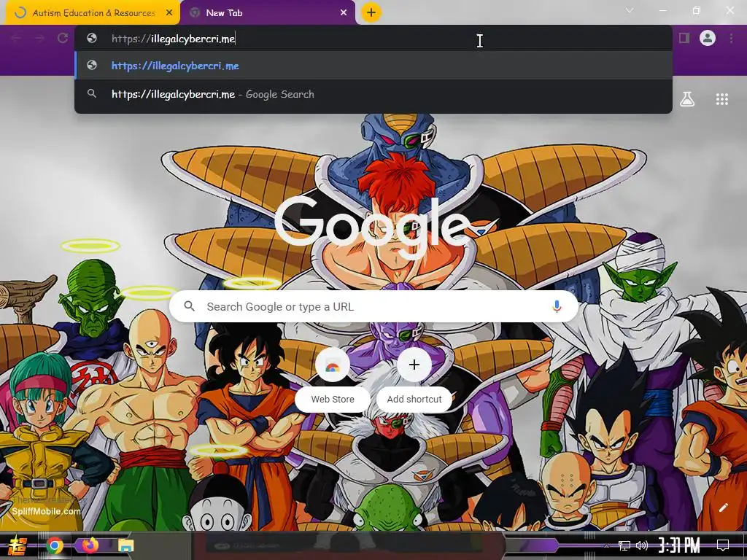
Task: Open Chrome's three-dot menu
Action: click(731, 38)
